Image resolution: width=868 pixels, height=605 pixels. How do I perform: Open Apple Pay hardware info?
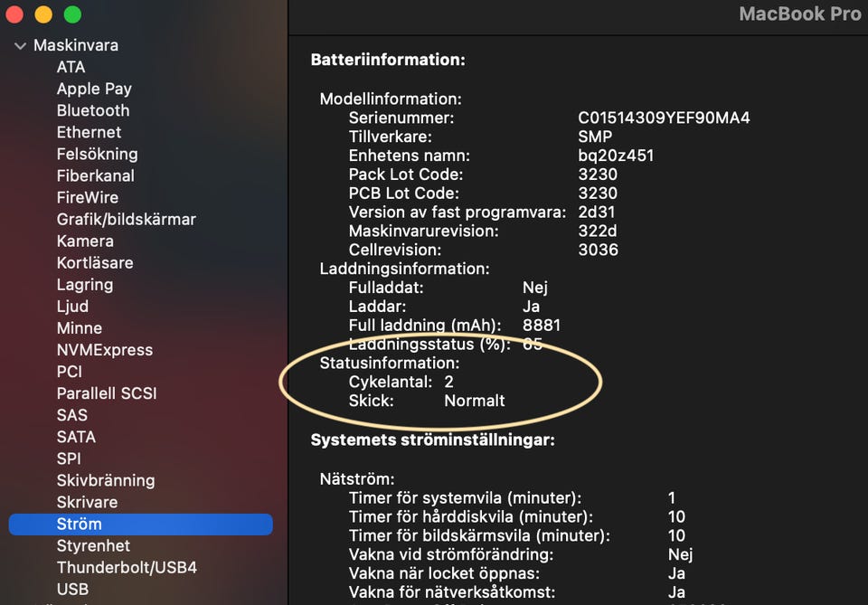(94, 89)
